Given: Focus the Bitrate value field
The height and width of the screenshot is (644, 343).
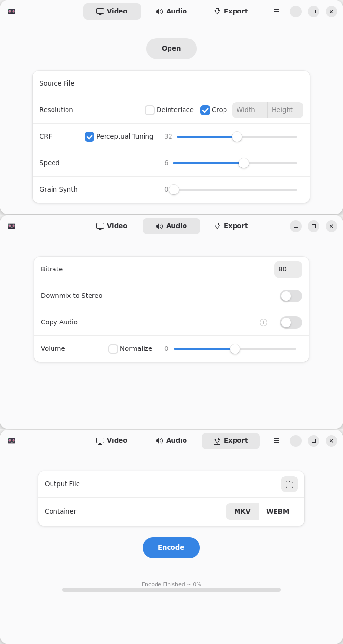Looking at the screenshot, I should (x=288, y=270).
